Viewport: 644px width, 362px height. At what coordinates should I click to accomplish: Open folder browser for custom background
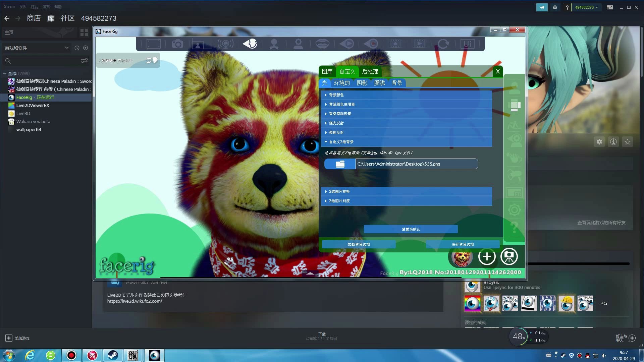[340, 164]
